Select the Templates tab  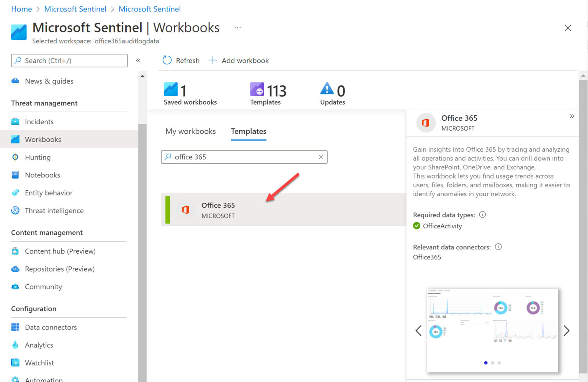coord(248,131)
